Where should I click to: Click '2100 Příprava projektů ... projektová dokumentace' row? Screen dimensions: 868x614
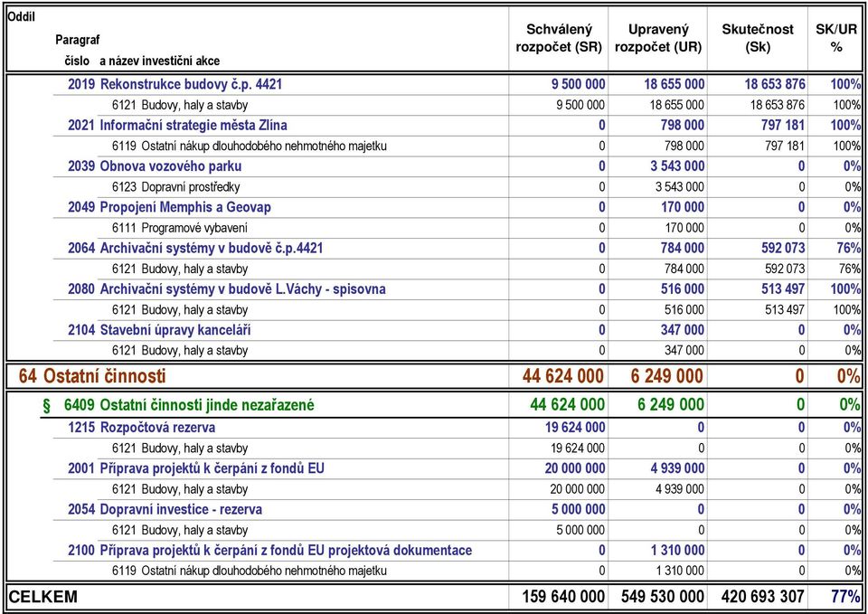[458, 551]
